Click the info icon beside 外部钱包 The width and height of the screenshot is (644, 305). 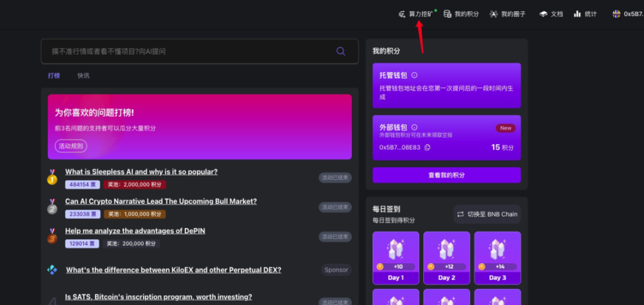415,127
